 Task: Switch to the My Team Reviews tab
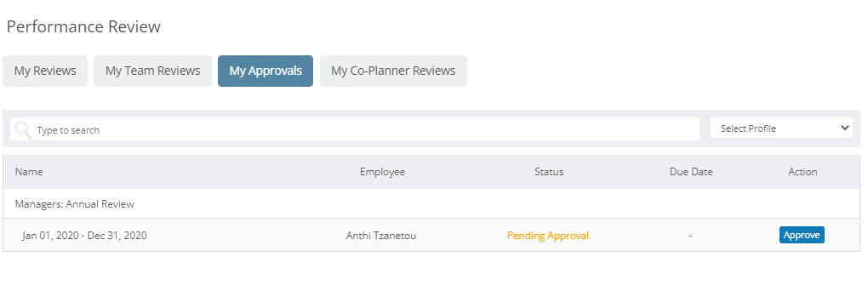[153, 71]
